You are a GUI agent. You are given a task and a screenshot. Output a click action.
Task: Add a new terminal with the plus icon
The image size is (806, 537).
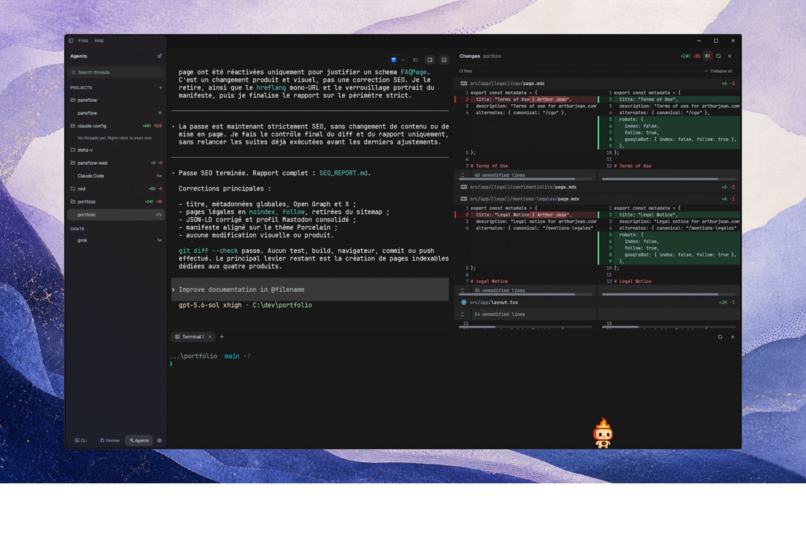[x=222, y=337]
